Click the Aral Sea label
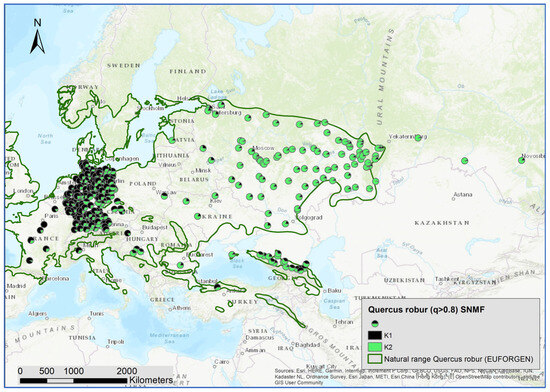 click(381, 253)
